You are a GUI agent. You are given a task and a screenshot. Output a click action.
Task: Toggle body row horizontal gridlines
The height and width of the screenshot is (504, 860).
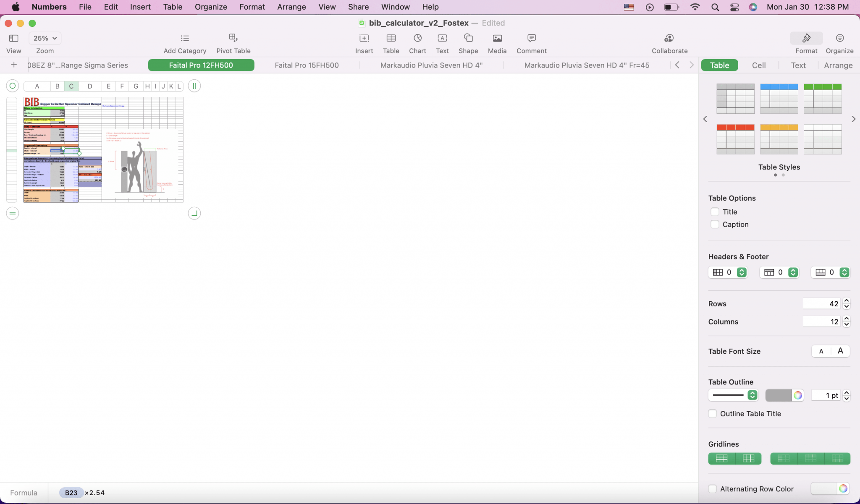[x=721, y=459]
